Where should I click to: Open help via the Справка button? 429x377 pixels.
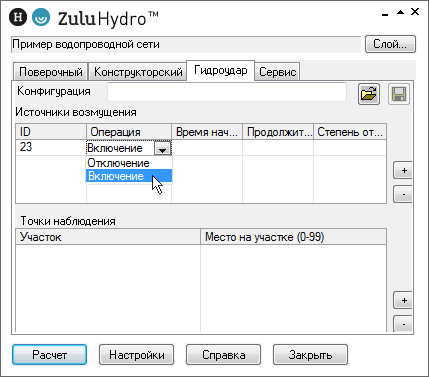[224, 355]
